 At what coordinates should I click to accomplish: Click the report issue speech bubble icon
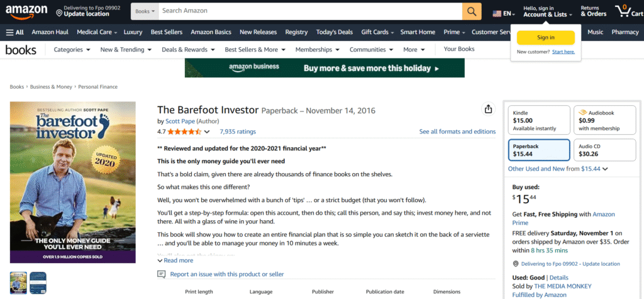(x=162, y=274)
